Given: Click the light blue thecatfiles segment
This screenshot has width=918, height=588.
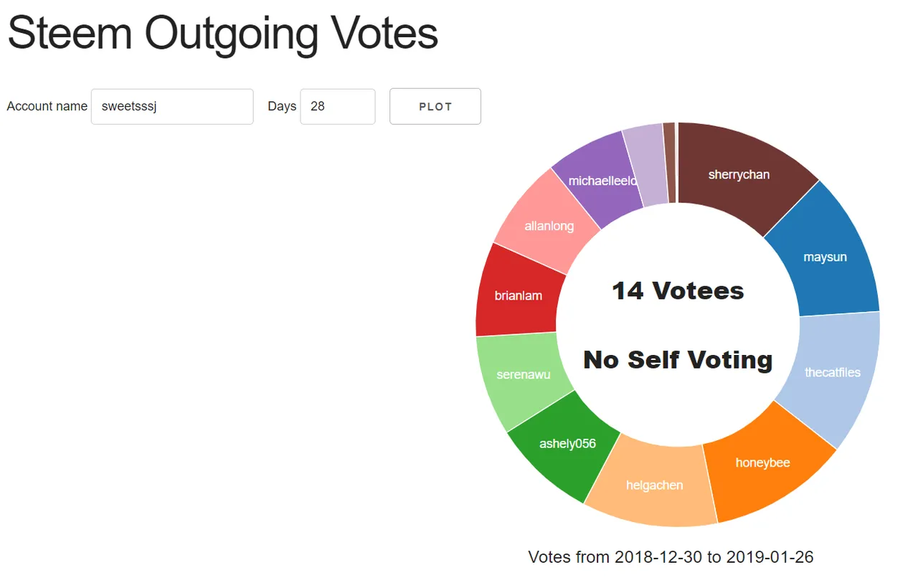Looking at the screenshot, I should [x=832, y=373].
